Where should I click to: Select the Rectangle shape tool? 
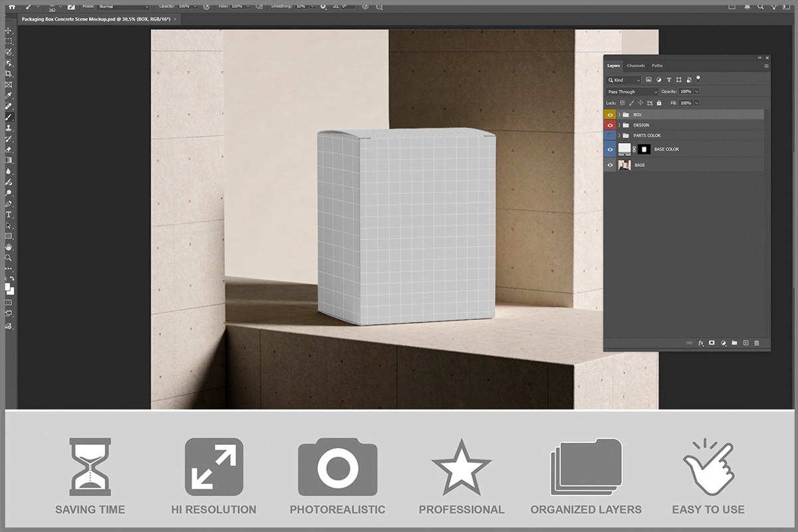point(9,236)
